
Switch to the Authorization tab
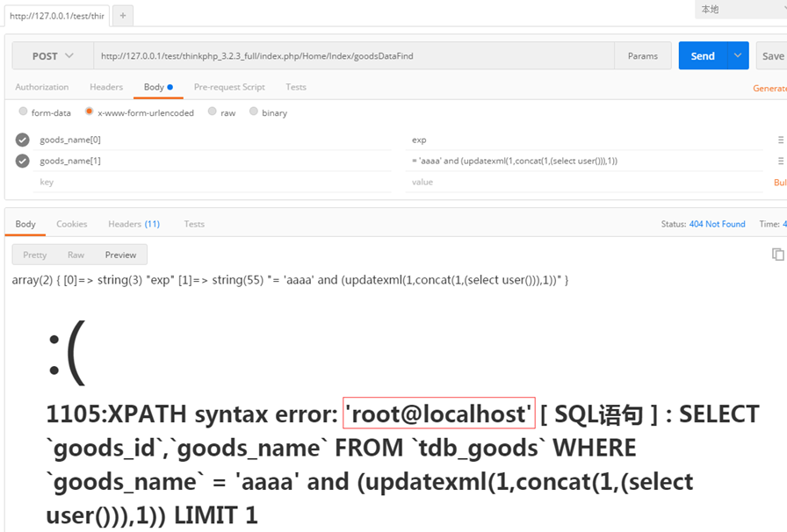point(41,87)
